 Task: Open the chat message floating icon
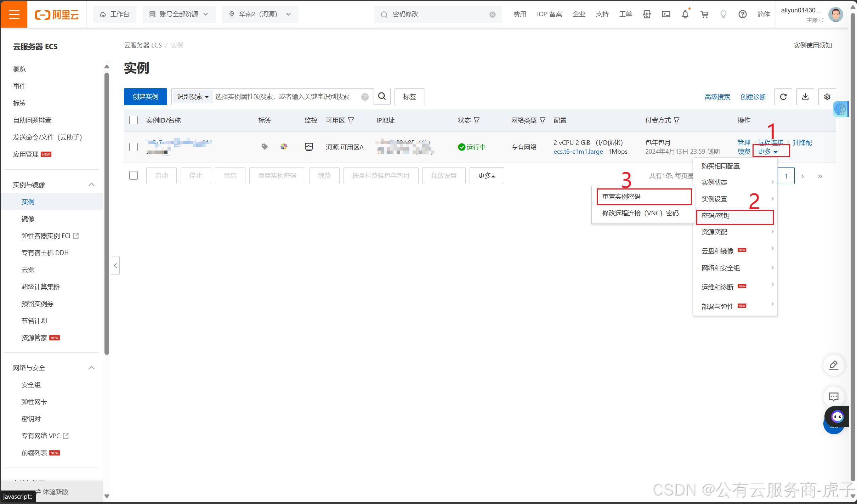834,397
